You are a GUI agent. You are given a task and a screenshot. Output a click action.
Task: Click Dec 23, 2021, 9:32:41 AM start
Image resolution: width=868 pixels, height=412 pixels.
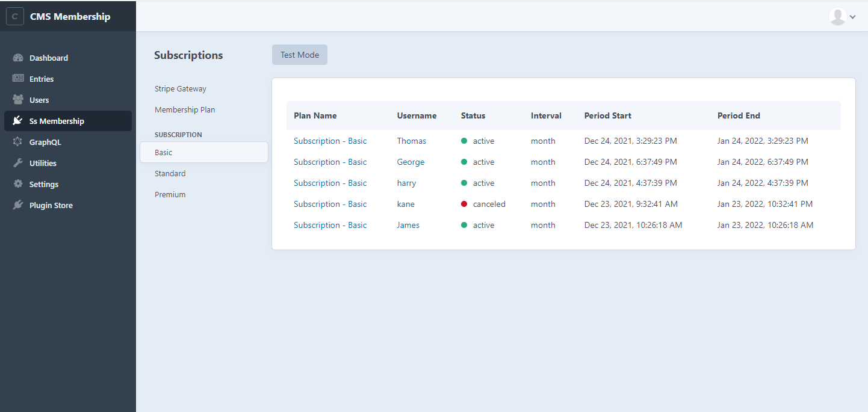click(x=631, y=204)
